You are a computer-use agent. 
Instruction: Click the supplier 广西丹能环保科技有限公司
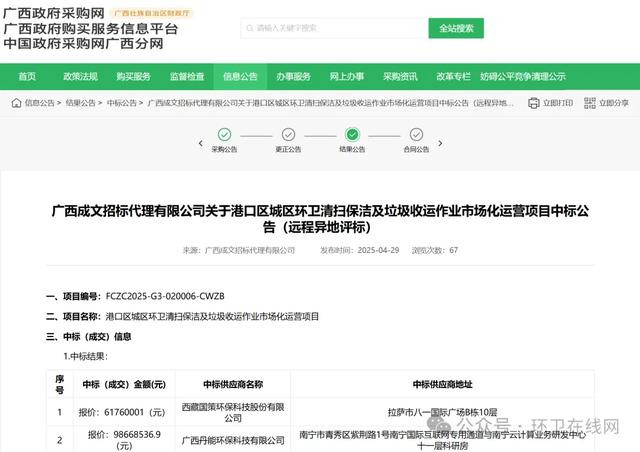[233, 440]
